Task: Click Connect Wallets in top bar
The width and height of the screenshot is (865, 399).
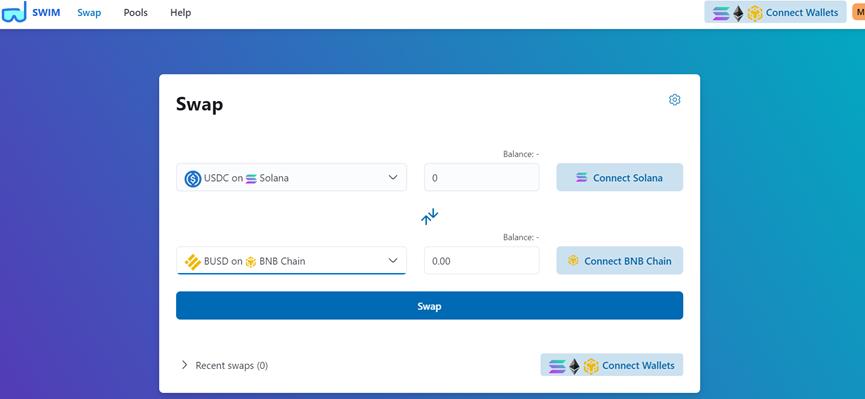Action: (x=775, y=12)
